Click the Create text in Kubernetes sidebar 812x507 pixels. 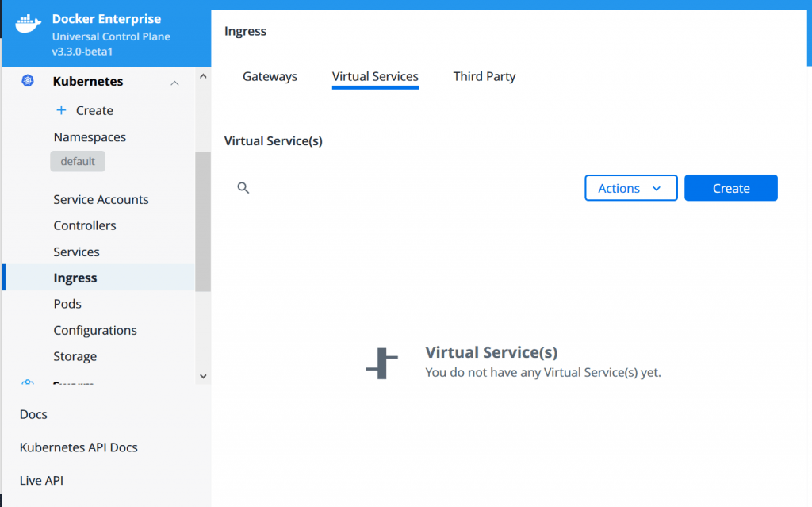click(94, 110)
